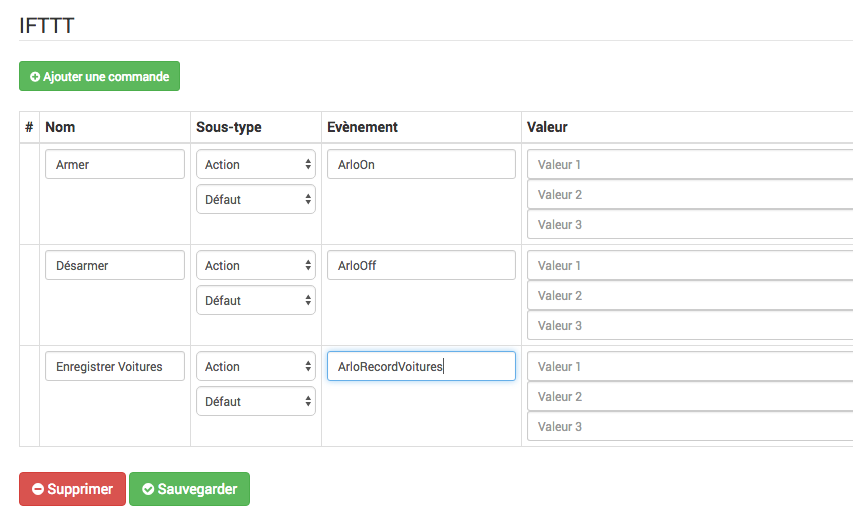Click the ArloOn event field
This screenshot has height=515, width=853.
point(421,164)
